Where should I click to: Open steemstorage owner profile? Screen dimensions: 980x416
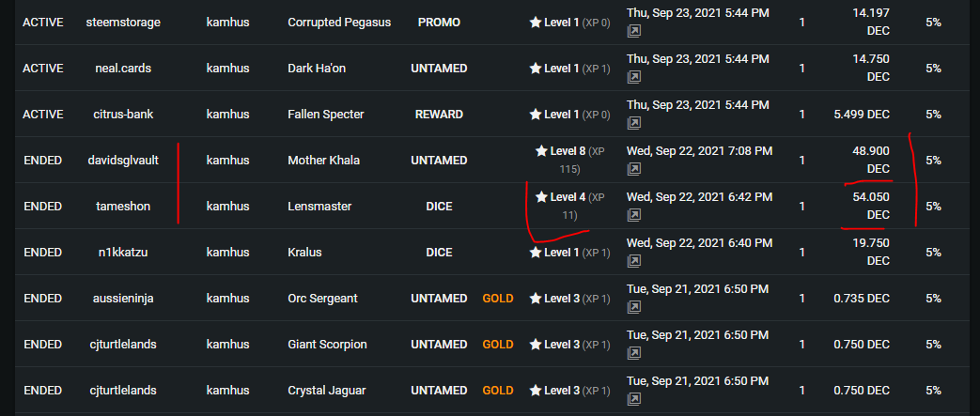click(123, 23)
